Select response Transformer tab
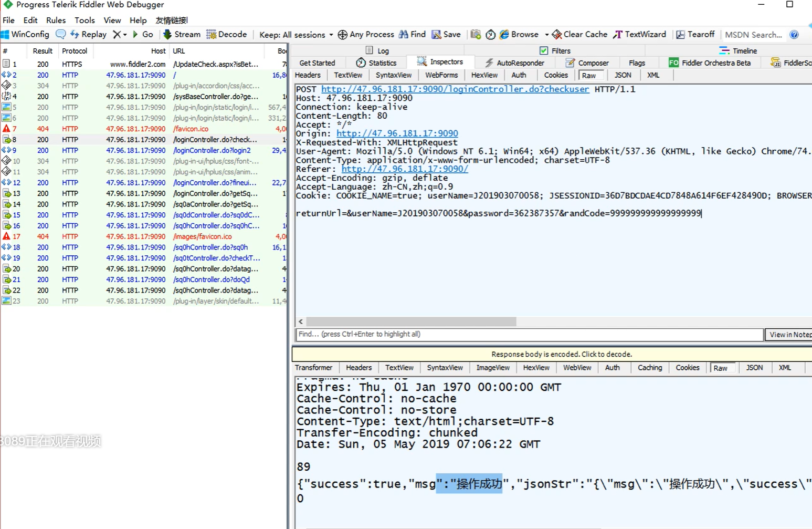 [313, 368]
